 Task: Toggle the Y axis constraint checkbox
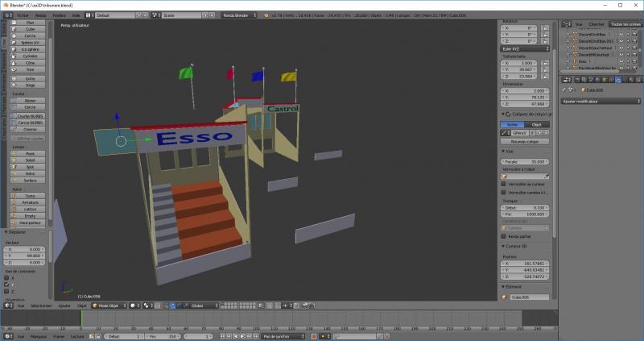[7, 285]
